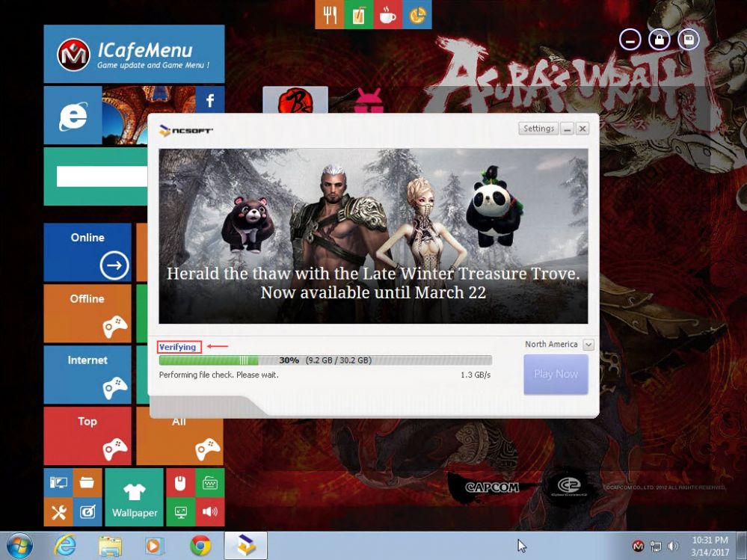Click the '1.3 GB/s' speed text
The width and height of the screenshot is (747, 560).
coord(476,375)
